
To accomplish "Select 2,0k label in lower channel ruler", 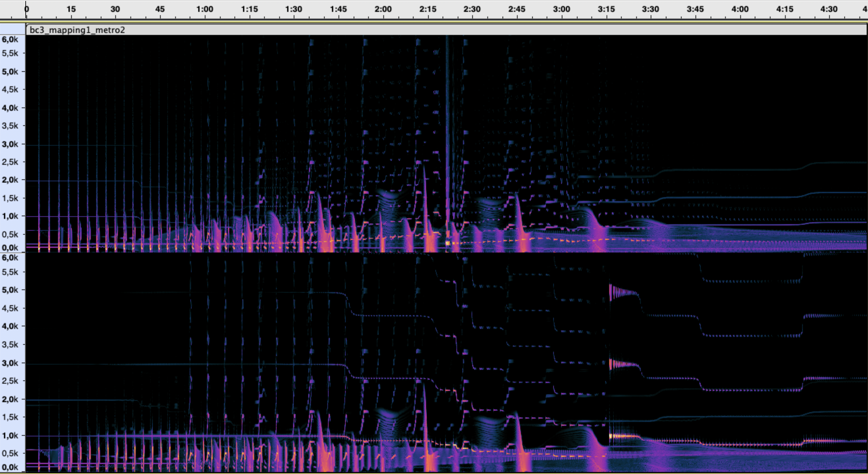I will pos(10,399).
